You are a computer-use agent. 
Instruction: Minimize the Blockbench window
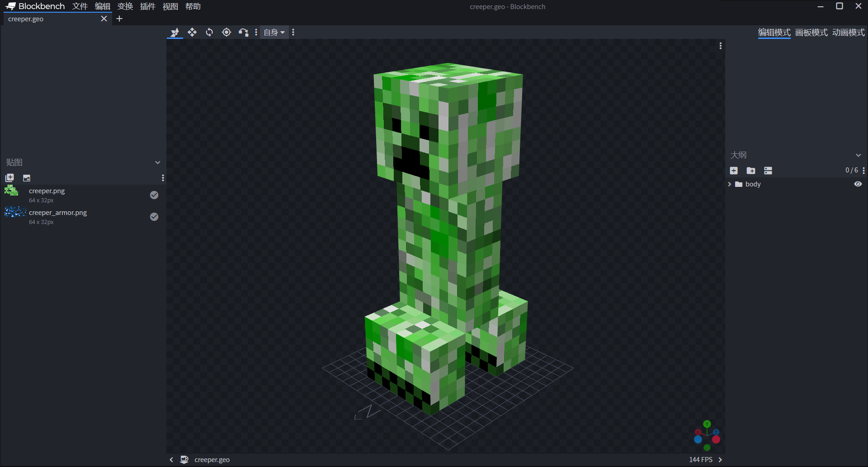click(821, 6)
